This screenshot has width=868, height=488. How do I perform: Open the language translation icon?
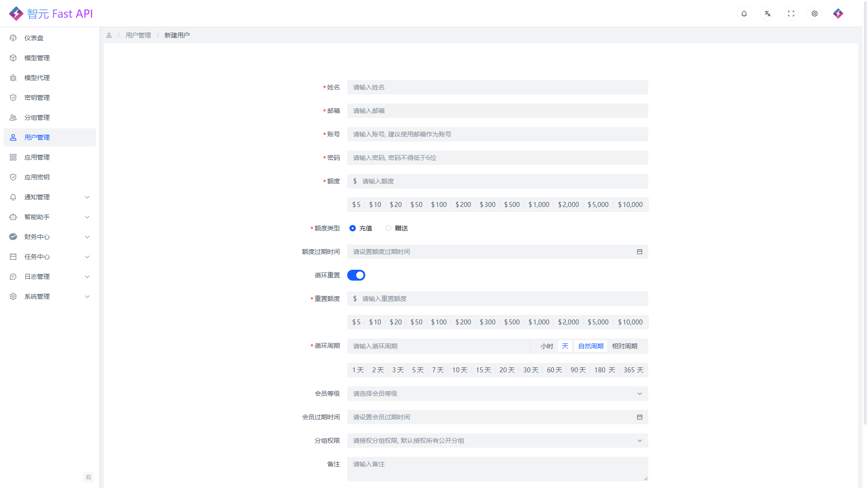(x=767, y=14)
